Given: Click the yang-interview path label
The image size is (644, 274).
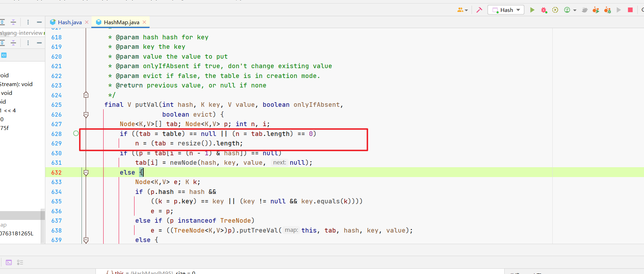Looking at the screenshot, I should (21, 33).
